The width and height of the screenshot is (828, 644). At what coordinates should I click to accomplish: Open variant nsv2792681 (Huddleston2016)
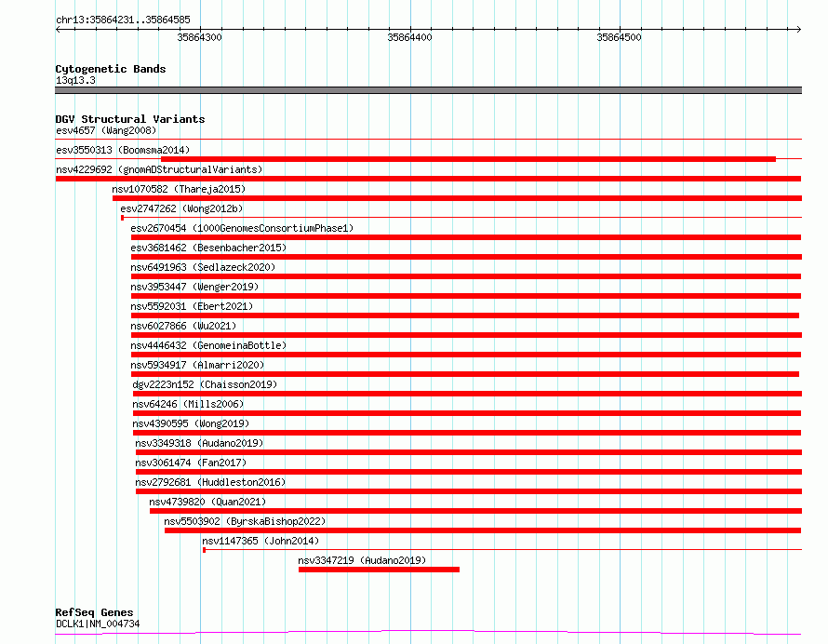[210, 482]
